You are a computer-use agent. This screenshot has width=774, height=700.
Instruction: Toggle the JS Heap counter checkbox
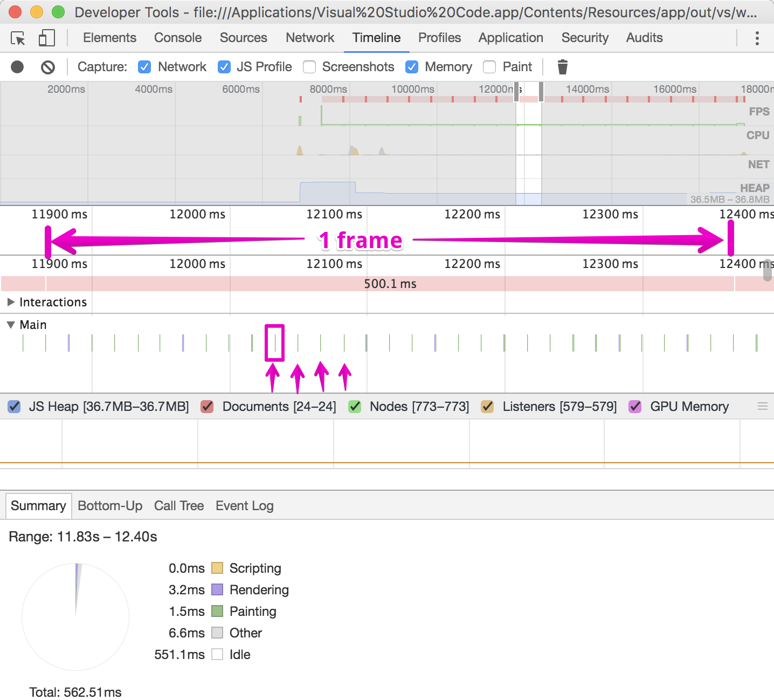(15, 407)
